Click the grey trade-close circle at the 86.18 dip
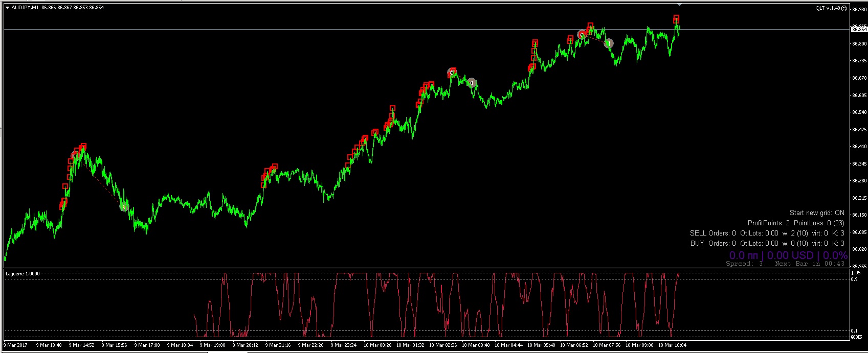868x353 pixels. pyautogui.click(x=124, y=206)
